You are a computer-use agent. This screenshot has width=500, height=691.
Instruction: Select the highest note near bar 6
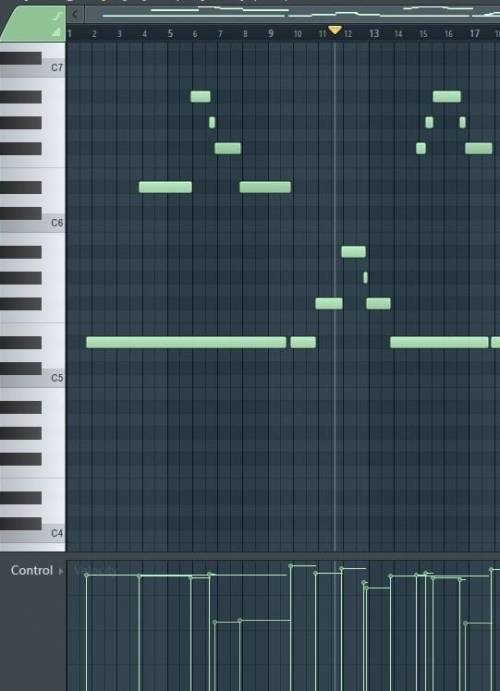tap(200, 97)
